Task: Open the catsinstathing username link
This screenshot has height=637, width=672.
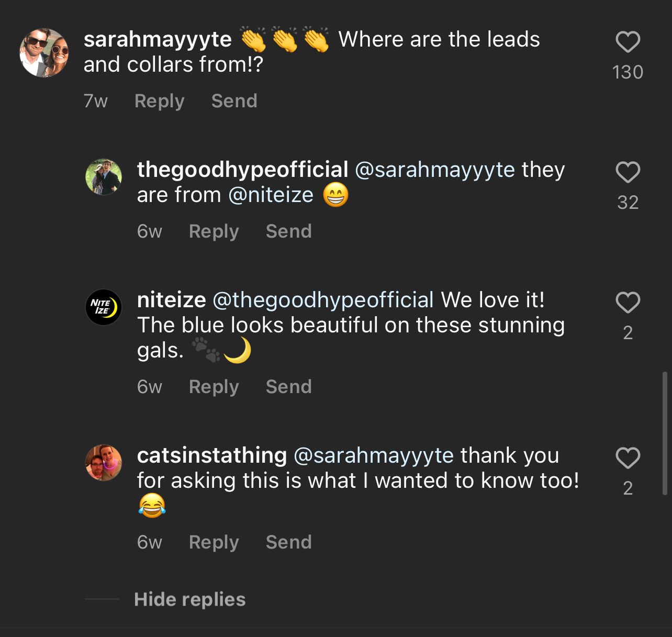Action: tap(211, 456)
